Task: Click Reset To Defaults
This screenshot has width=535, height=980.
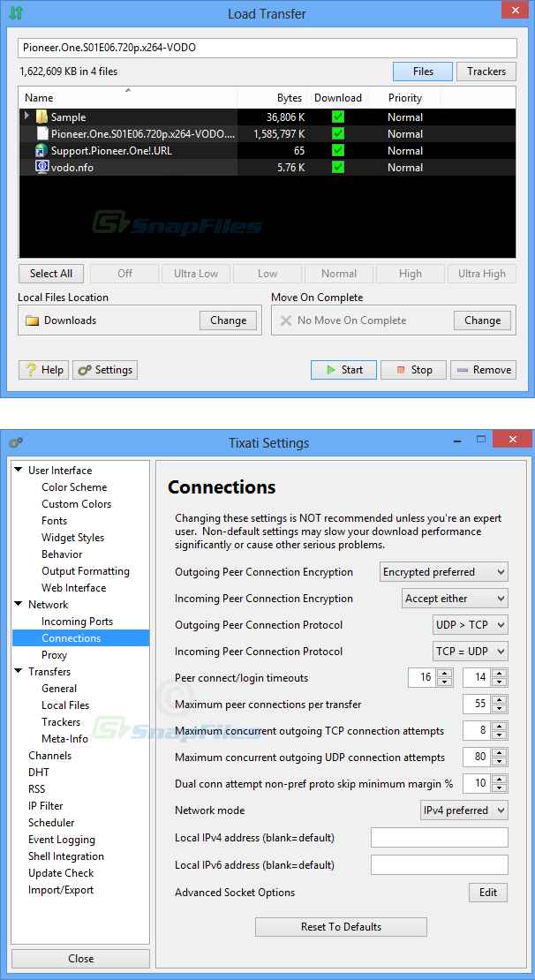Action: 342,927
